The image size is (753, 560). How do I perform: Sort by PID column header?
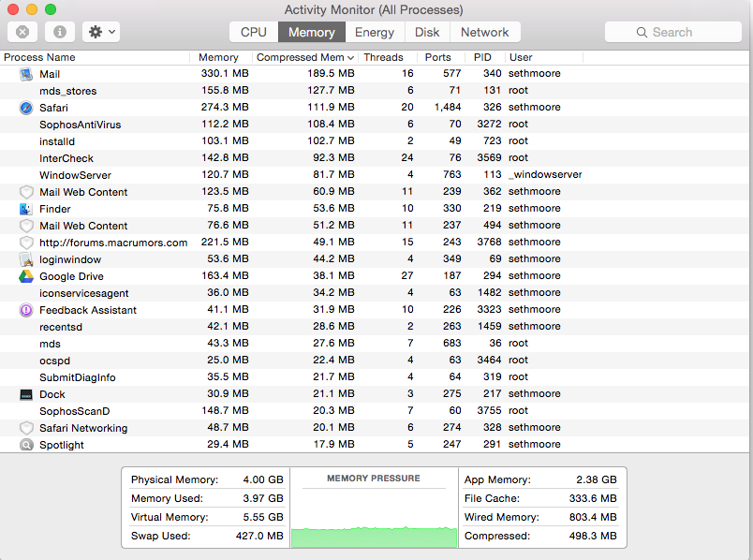485,57
